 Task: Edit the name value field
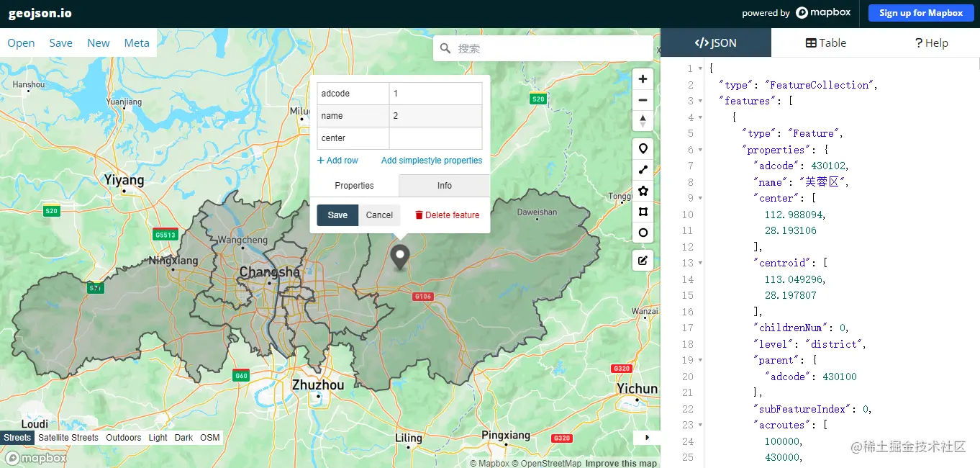point(435,116)
